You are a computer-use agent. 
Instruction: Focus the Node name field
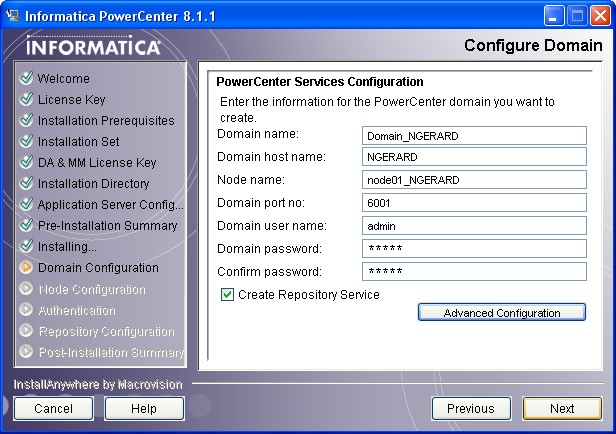point(474,179)
